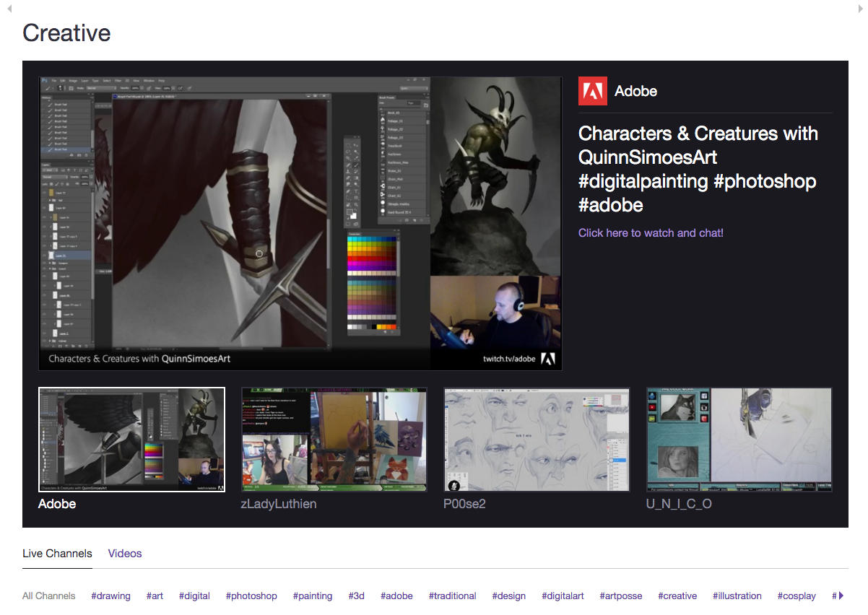
Task: Select the featured Adobe stream thumbnail
Action: point(131,440)
